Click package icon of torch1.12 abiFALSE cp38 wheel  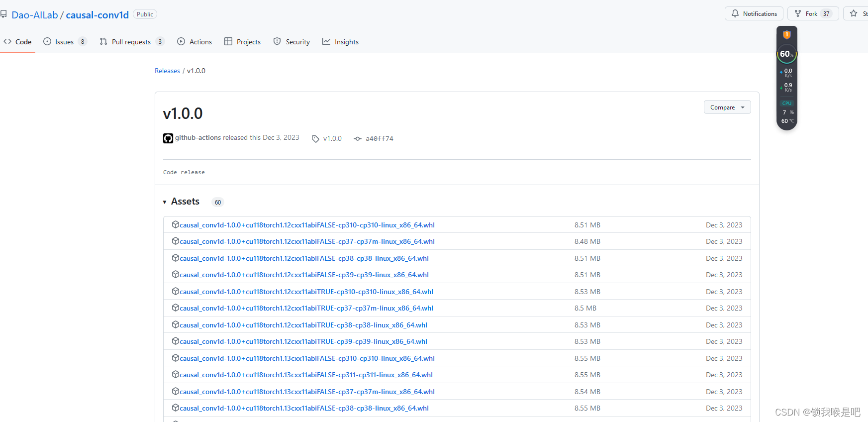[176, 258]
